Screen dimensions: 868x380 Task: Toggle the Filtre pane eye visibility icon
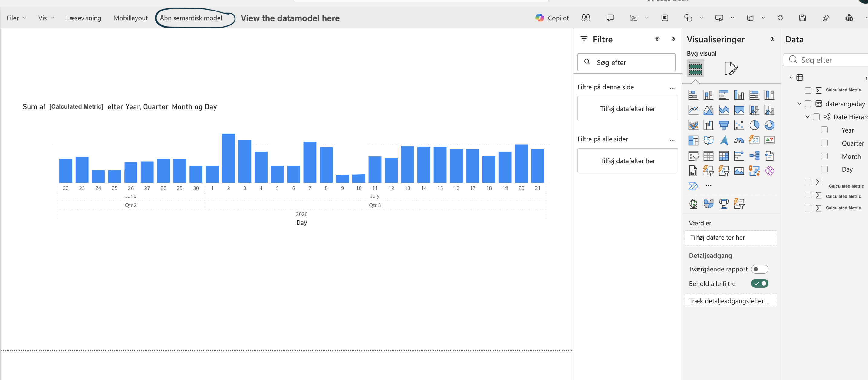pos(657,39)
